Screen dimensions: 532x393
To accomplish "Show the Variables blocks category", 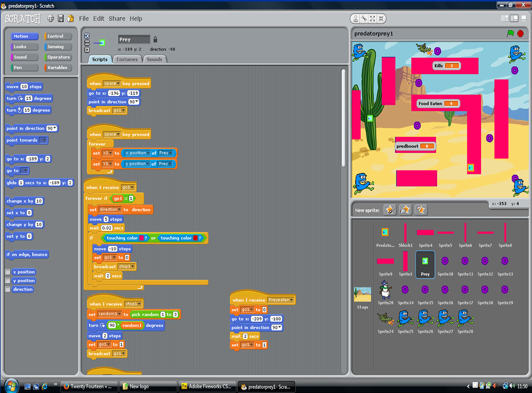I will [x=58, y=68].
